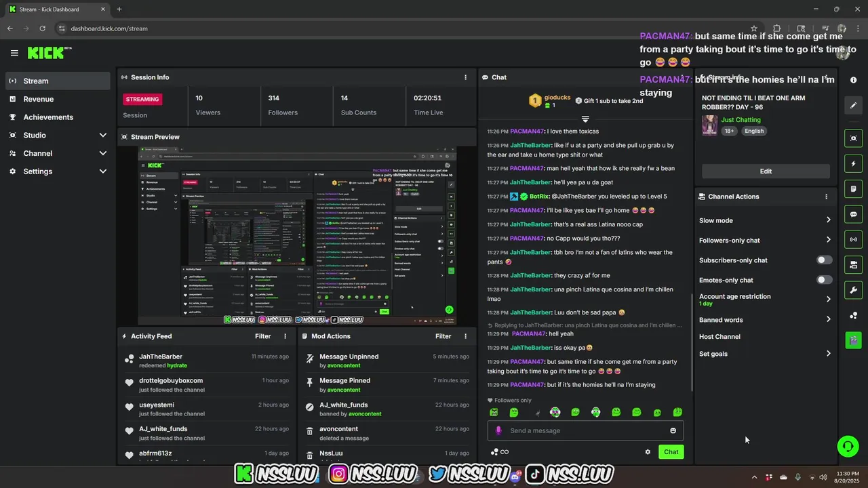Toggle the chat bubble panel icon in right sidebar
Image resolution: width=868 pixels, height=488 pixels.
click(853, 214)
